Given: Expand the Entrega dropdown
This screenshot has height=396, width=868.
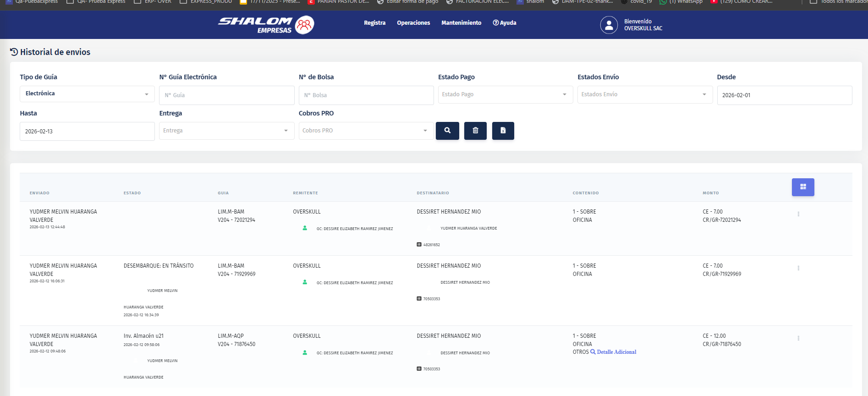Looking at the screenshot, I should click(226, 131).
